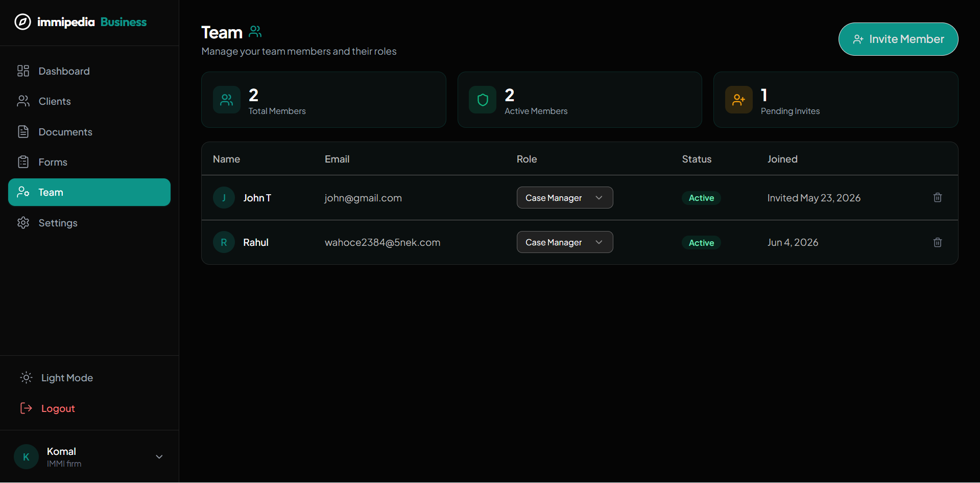980x483 pixels.
Task: Click the Invite Member button
Action: 898,39
